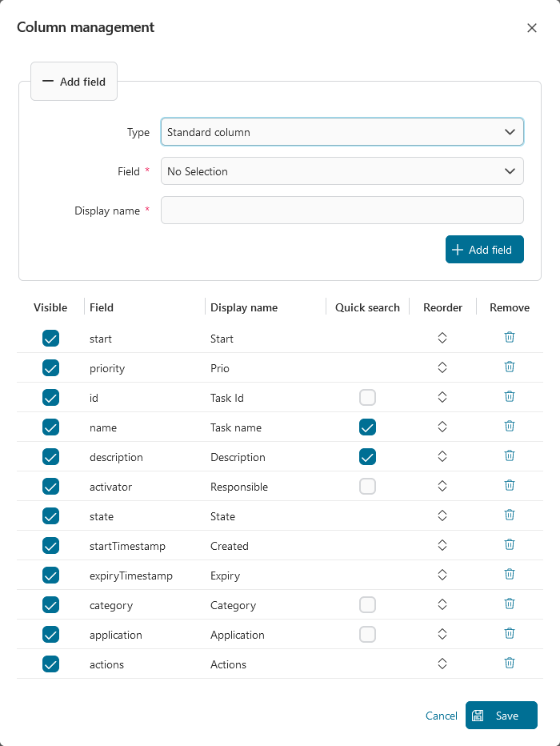
Task: Toggle Visible for expiryTimestamp
Action: 51,576
